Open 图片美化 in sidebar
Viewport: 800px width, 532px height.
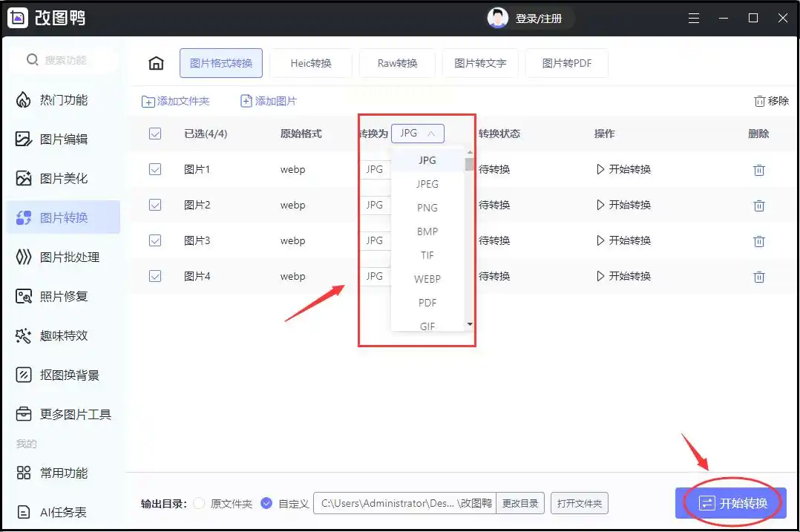click(x=64, y=179)
